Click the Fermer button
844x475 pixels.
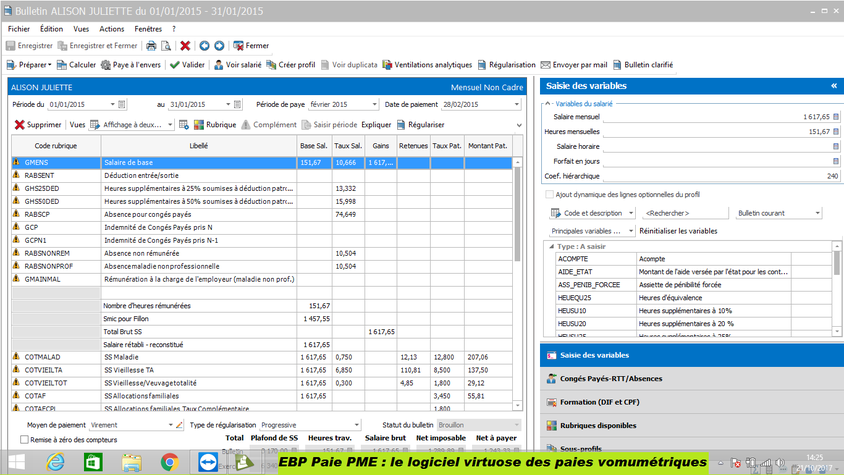click(x=251, y=46)
